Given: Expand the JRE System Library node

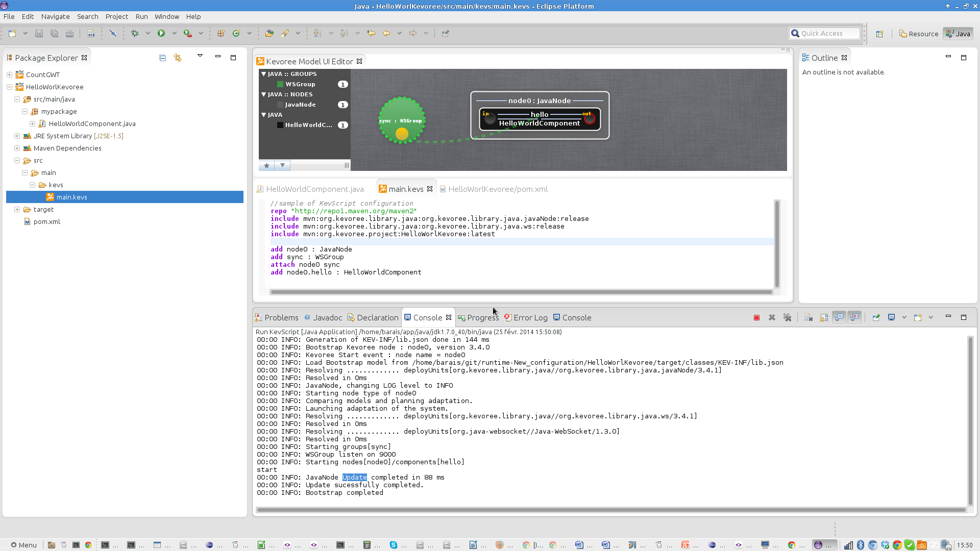Looking at the screenshot, I should (x=17, y=136).
